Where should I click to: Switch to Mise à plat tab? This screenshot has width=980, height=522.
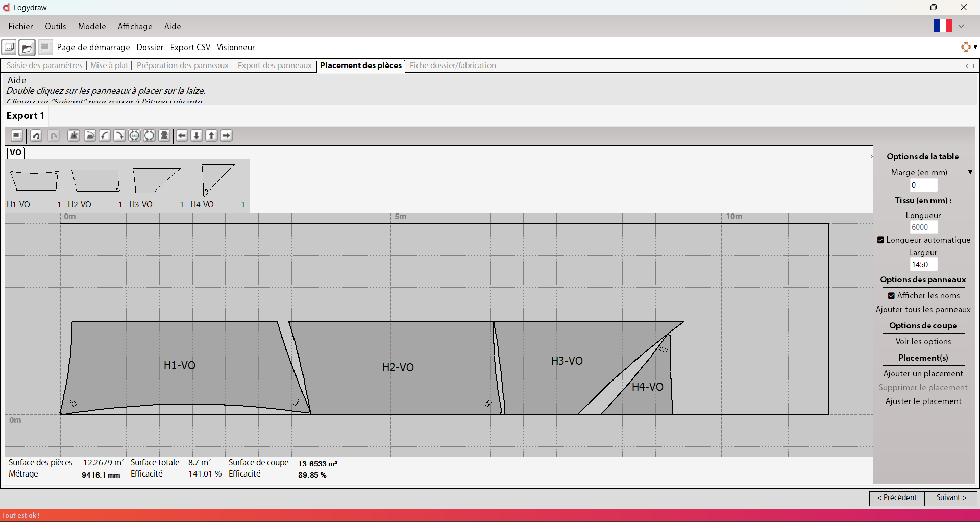pyautogui.click(x=109, y=65)
